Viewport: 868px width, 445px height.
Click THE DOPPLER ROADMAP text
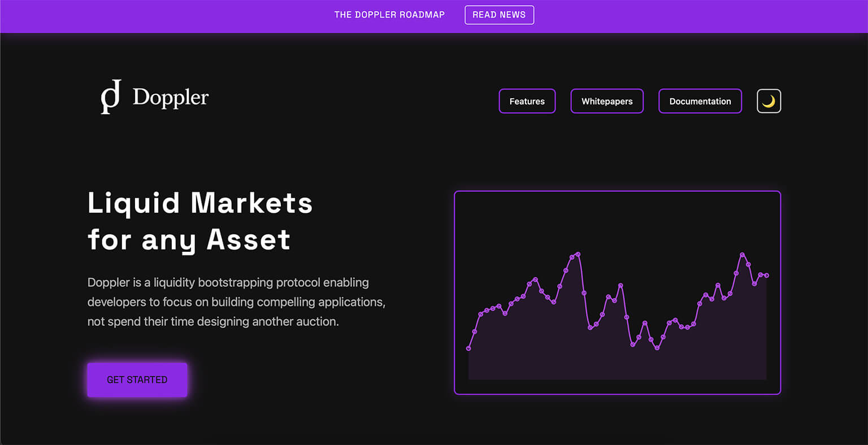[389, 15]
